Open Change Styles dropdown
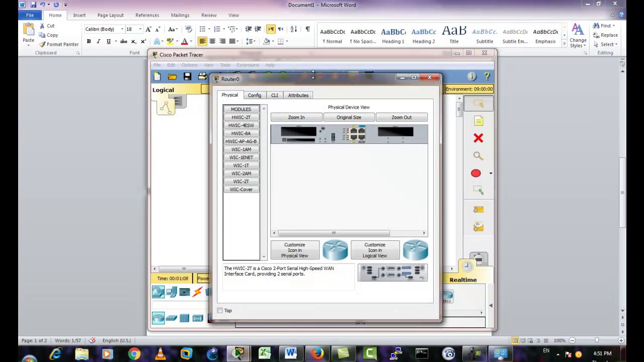The width and height of the screenshot is (644, 362). [x=578, y=35]
